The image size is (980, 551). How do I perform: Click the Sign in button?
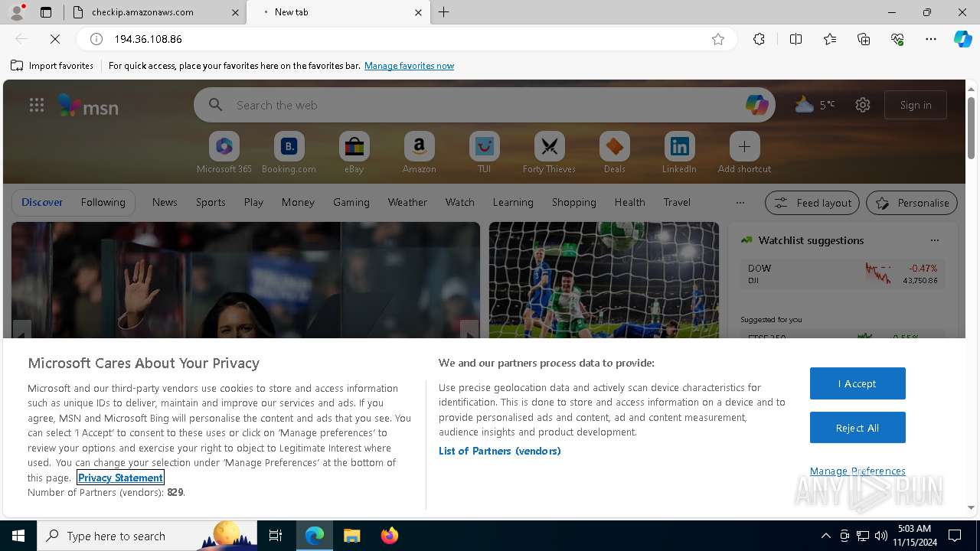click(916, 105)
